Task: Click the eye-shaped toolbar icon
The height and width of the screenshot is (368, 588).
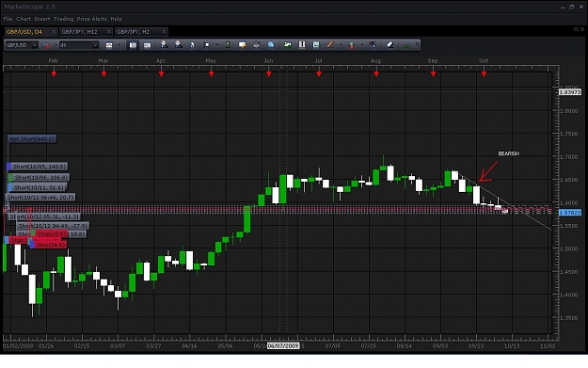Action: (257, 45)
